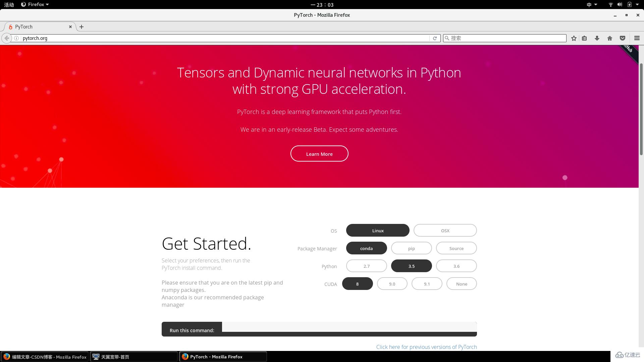Select conda package manager button
The image size is (644, 362).
click(366, 248)
